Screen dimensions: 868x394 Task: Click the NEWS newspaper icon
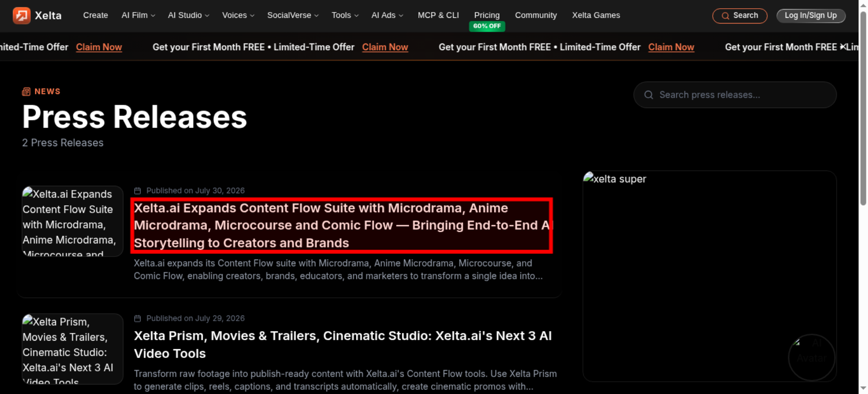pos(26,92)
